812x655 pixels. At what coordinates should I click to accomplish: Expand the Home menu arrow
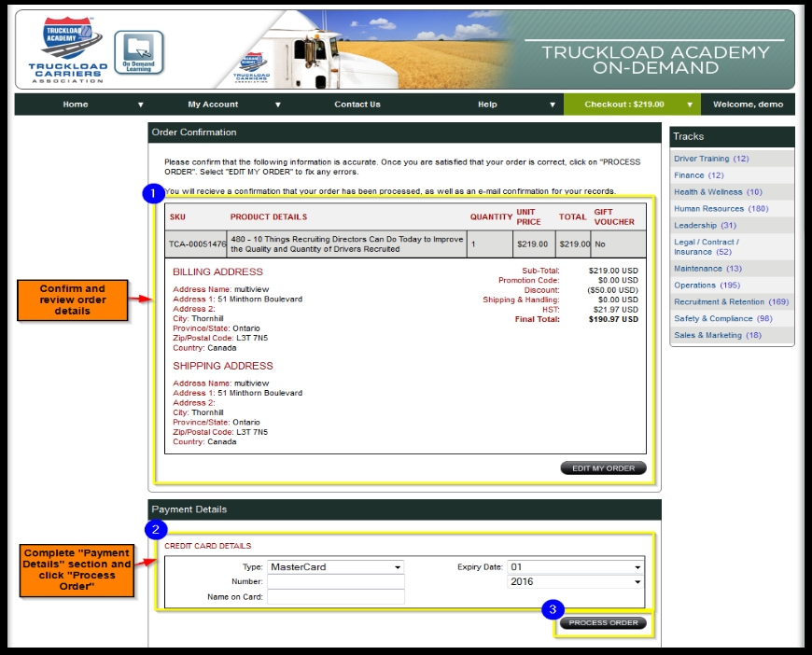coord(141,105)
